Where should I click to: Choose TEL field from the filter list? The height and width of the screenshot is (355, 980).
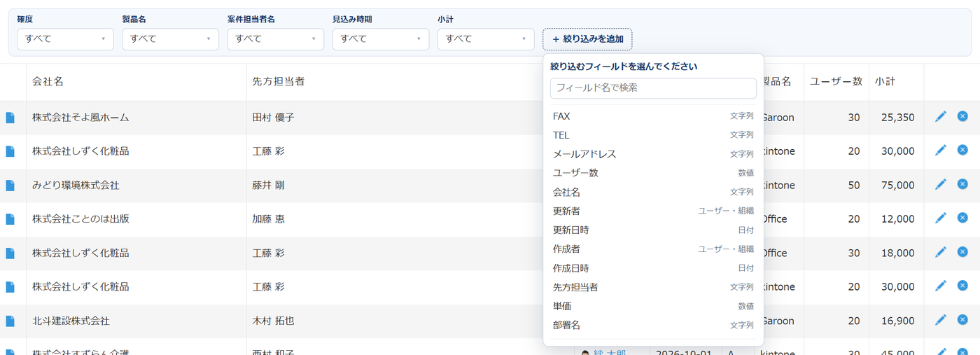click(x=653, y=135)
